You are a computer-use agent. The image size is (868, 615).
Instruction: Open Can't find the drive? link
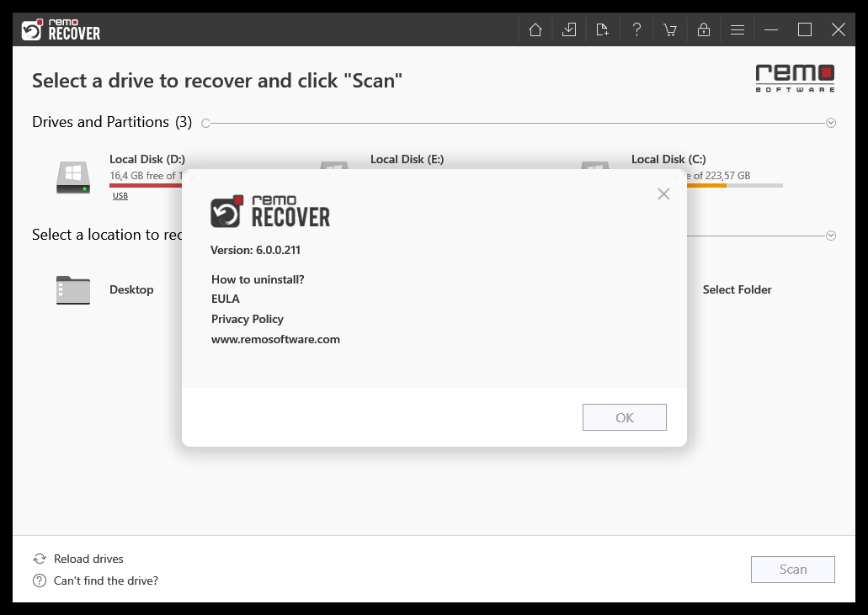[106, 581]
